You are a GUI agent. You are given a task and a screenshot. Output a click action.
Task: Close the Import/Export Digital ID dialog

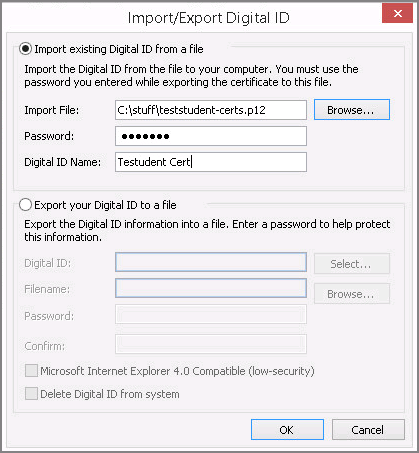pos(397,13)
